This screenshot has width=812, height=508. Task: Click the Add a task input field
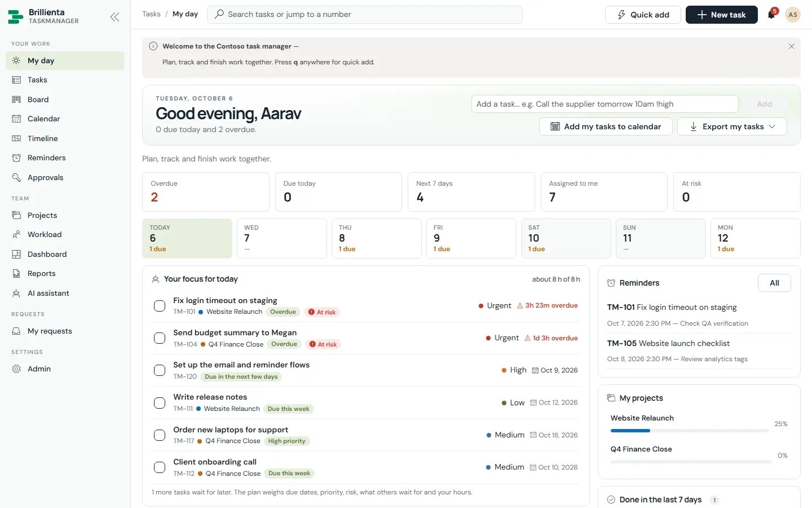(x=605, y=104)
